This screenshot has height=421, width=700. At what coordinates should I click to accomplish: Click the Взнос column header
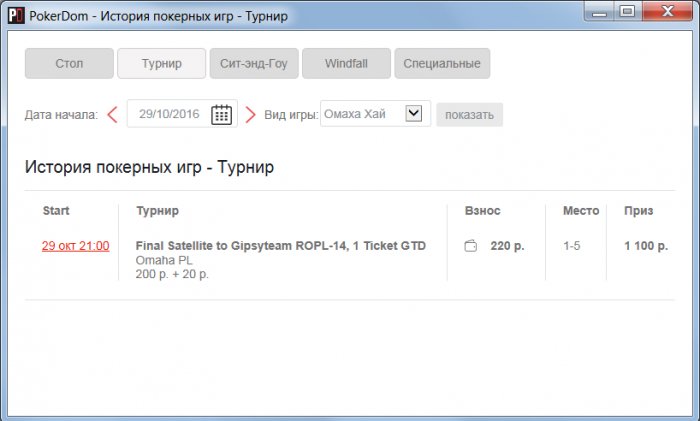[483, 211]
